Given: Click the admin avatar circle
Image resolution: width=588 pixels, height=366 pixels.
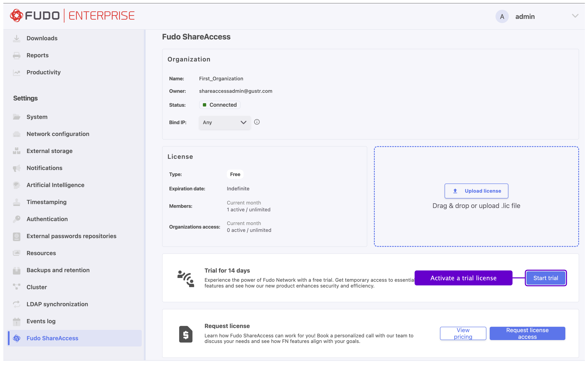Looking at the screenshot, I should click(502, 16).
